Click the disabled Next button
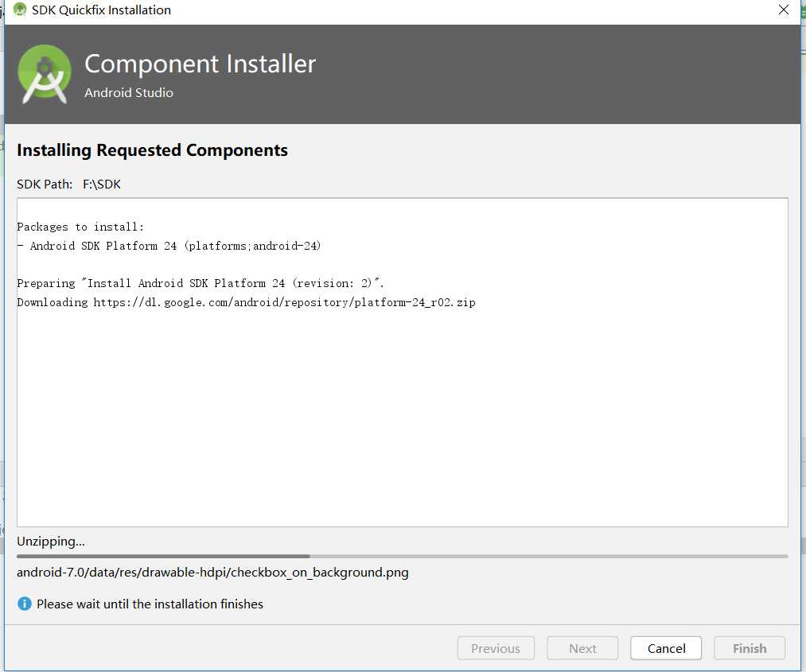Image resolution: width=806 pixels, height=672 pixels. tap(582, 648)
